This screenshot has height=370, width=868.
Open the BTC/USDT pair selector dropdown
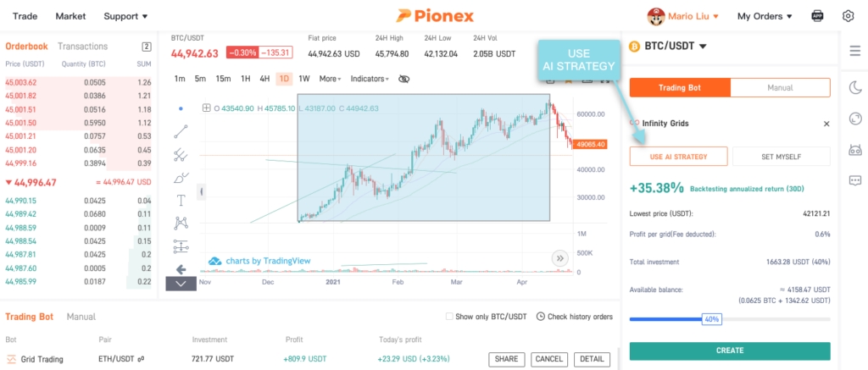tap(676, 47)
